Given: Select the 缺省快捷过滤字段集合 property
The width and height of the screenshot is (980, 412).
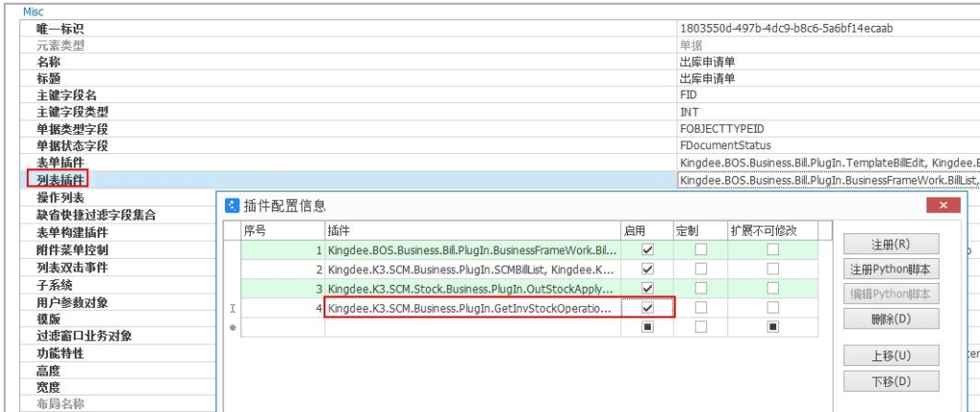Looking at the screenshot, I should 96,215.
